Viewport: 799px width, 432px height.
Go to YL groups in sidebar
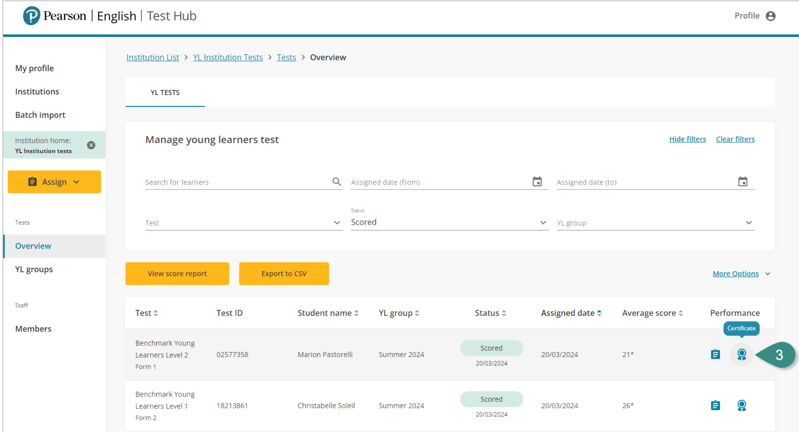point(34,269)
